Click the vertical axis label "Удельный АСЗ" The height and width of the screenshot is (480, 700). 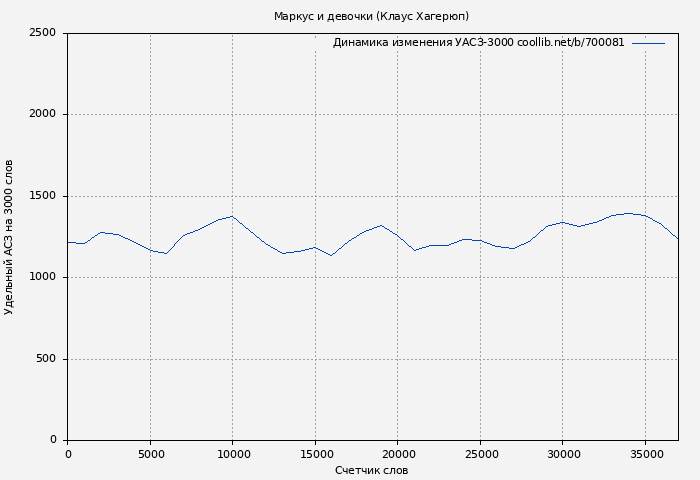(9, 237)
